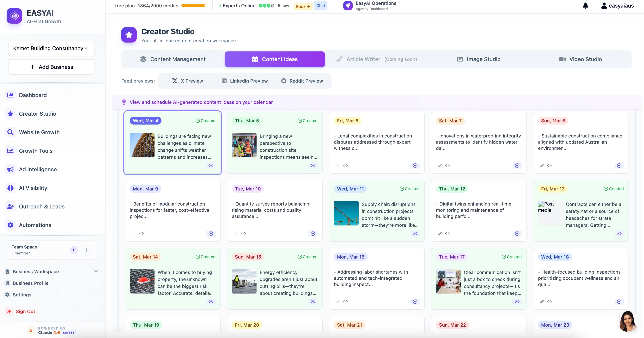644x338 pixels.
Task: Expand options on the easyaius account
Action: [617, 5]
